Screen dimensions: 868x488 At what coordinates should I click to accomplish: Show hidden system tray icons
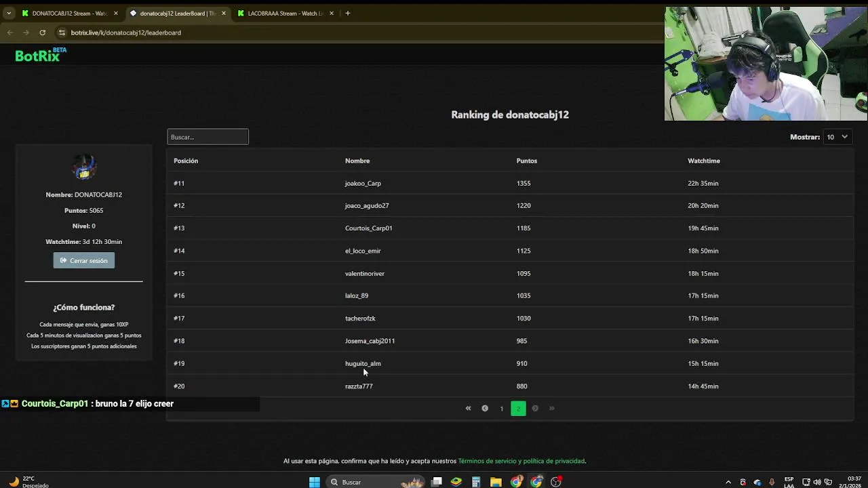coord(728,482)
